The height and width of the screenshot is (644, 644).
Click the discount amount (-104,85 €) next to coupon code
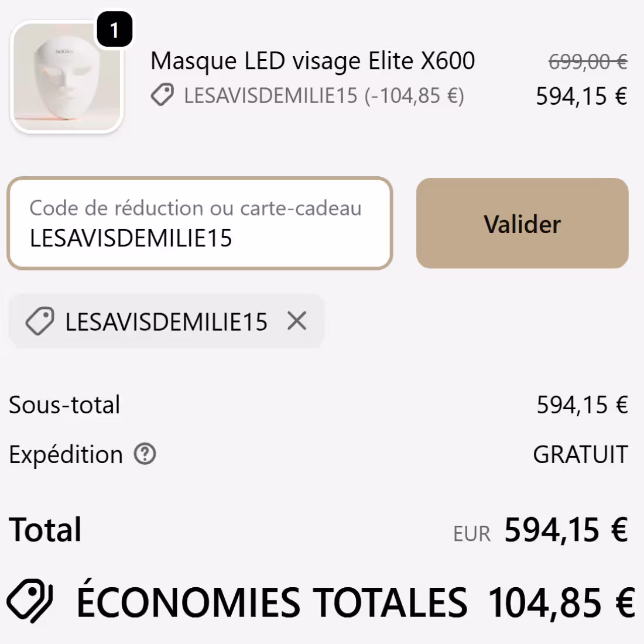pyautogui.click(x=413, y=95)
